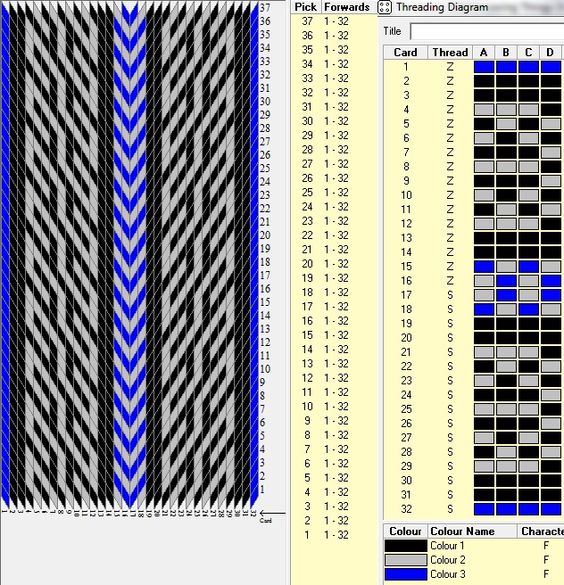Screen dimensions: 564x585
Task: Select the black Colour 1 swatch
Action: pyautogui.click(x=405, y=546)
